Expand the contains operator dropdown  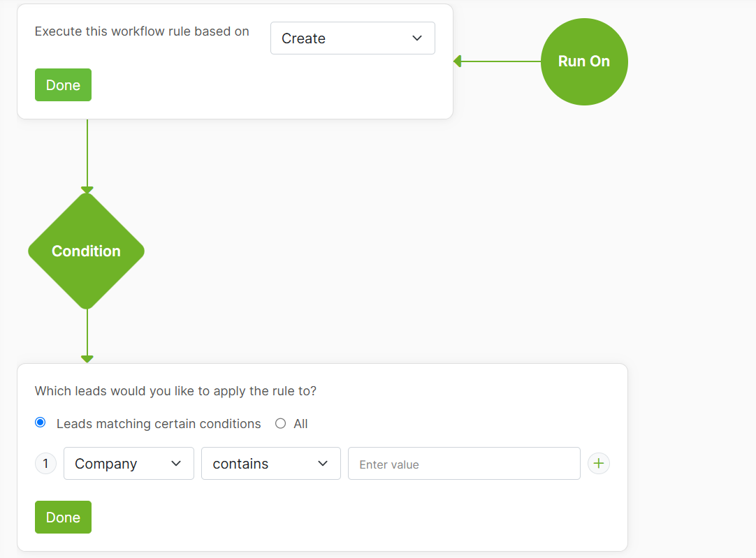click(270, 464)
